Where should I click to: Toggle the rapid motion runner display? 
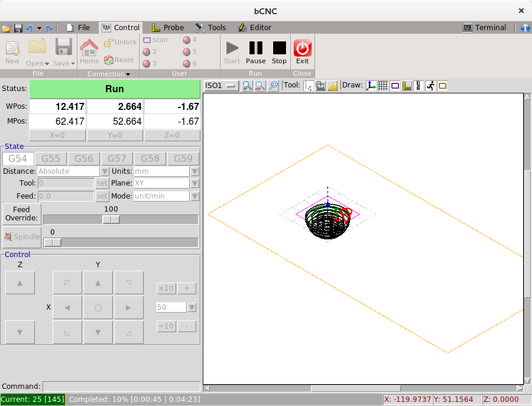[x=430, y=86]
